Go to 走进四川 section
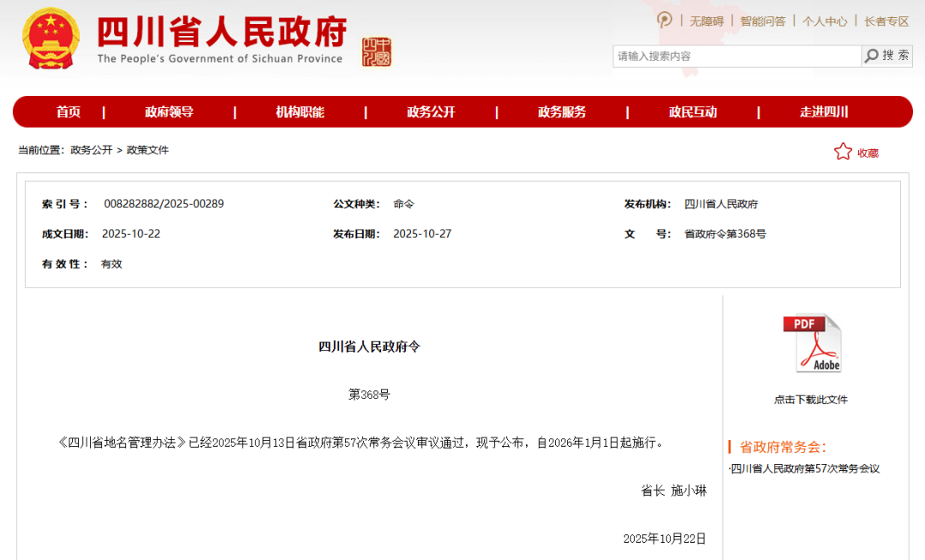Image resolution: width=925 pixels, height=560 pixels. [x=824, y=112]
